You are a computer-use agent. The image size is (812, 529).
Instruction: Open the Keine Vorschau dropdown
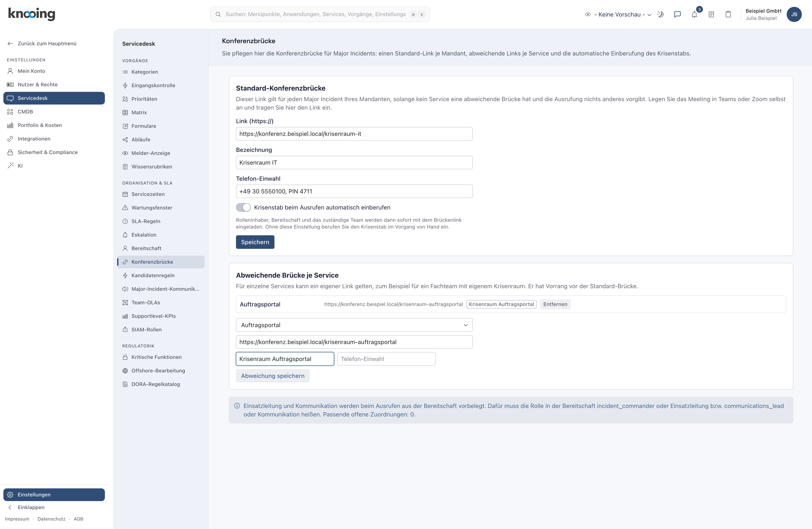tap(618, 14)
